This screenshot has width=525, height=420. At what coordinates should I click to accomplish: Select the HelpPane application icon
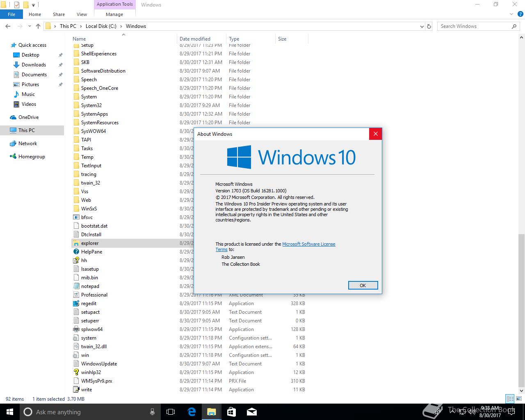click(76, 252)
